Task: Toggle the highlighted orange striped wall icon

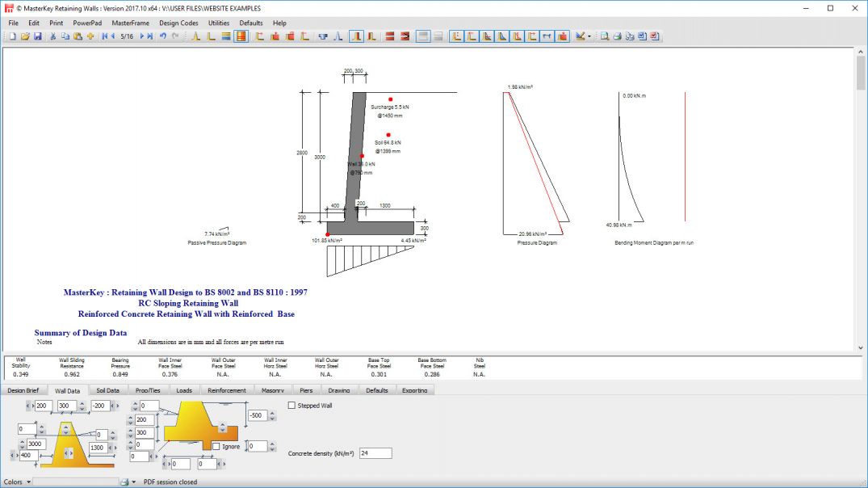Action: tap(241, 36)
